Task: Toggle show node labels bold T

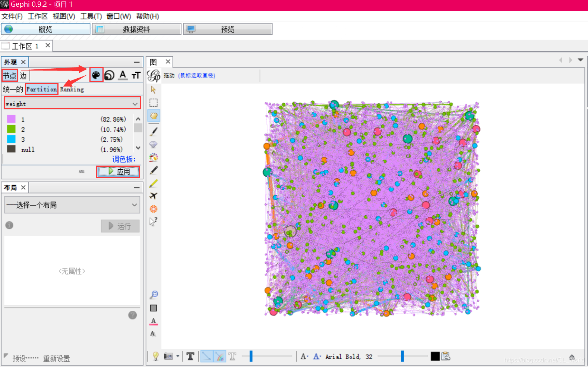Action: coord(190,356)
